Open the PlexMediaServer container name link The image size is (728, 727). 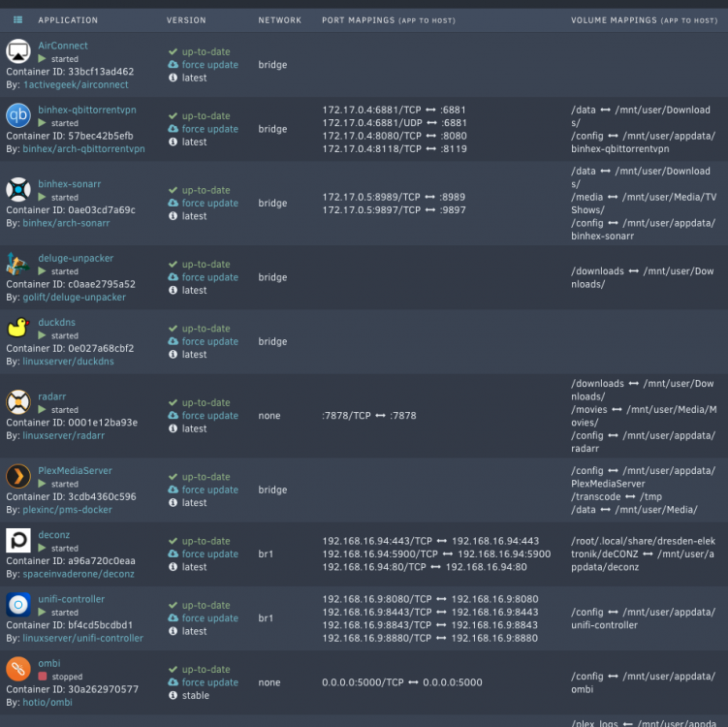click(x=76, y=470)
